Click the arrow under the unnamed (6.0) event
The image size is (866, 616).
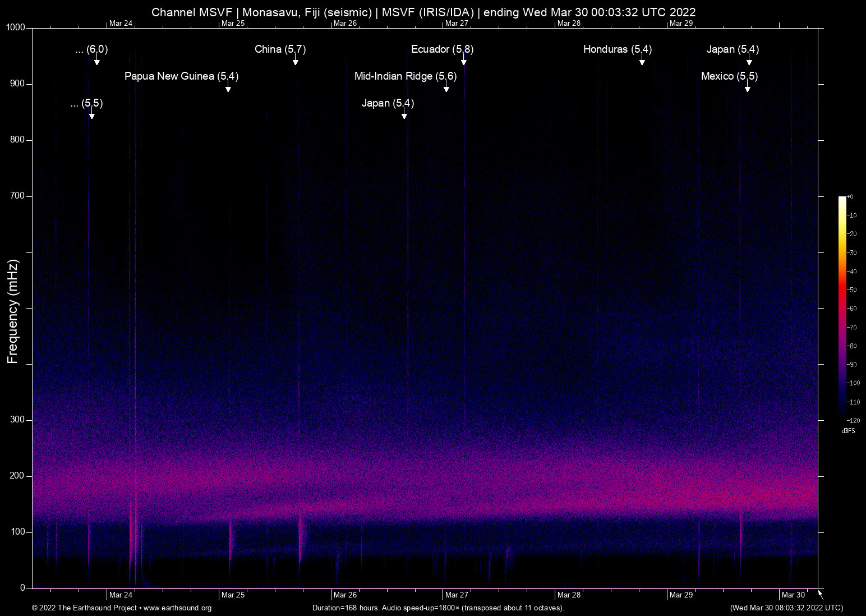(x=96, y=61)
